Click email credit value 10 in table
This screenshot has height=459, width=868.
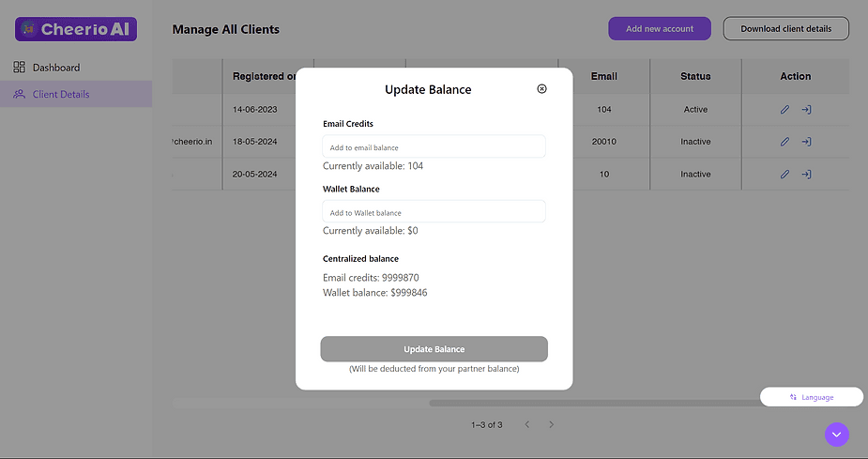(604, 175)
